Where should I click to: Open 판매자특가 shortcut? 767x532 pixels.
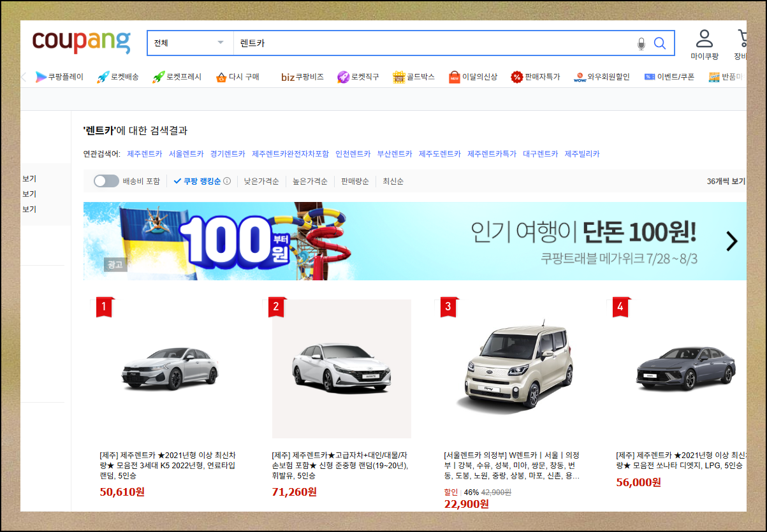(x=535, y=77)
